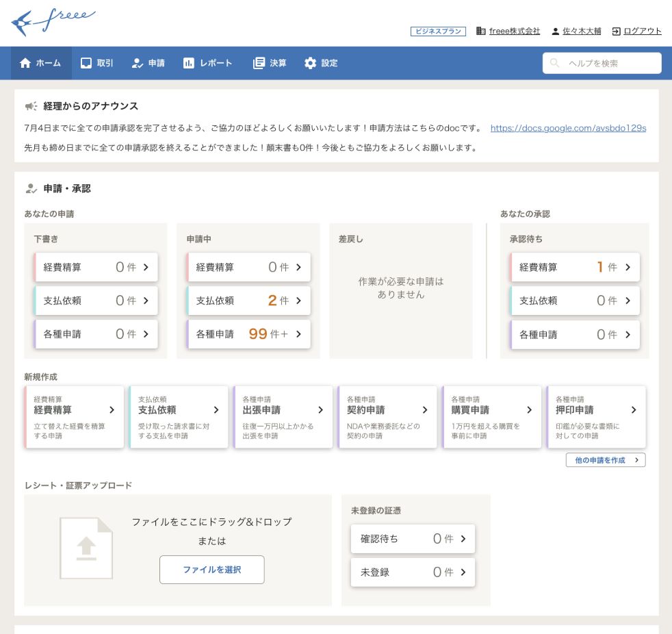672x634 pixels.
Task: Expand the 未登録 row showing 0件
Action: [413, 572]
